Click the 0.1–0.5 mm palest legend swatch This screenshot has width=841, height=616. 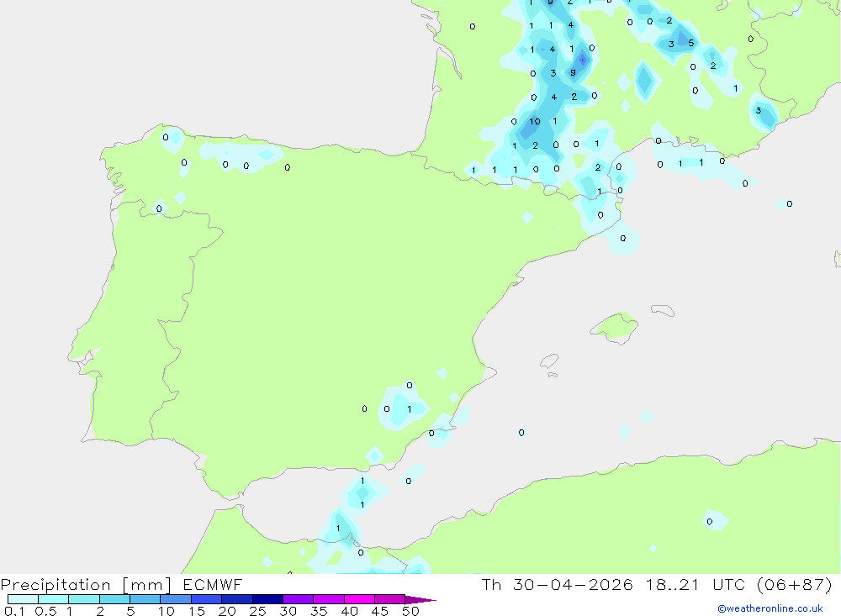(x=23, y=599)
